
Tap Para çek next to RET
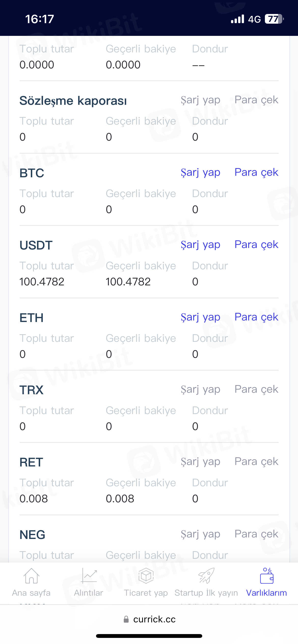point(256,462)
